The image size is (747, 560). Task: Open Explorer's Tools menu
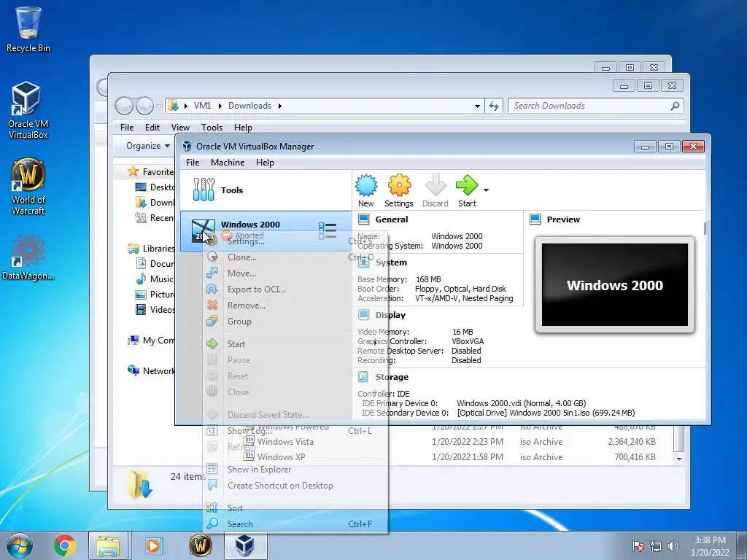point(212,127)
